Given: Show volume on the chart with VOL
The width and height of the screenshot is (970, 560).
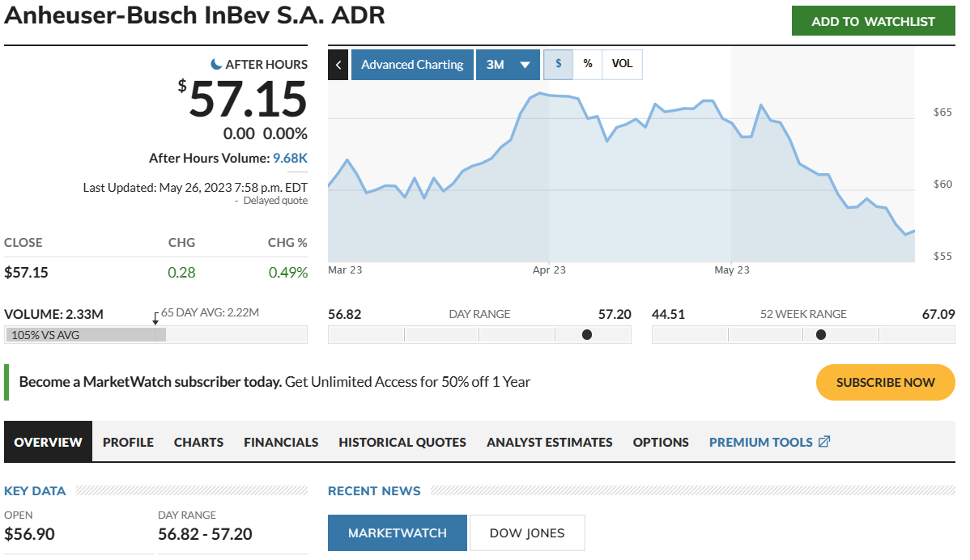Looking at the screenshot, I should click(623, 64).
